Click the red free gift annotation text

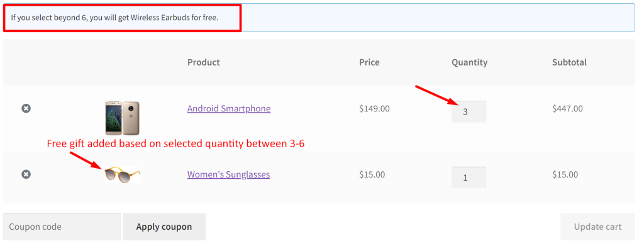point(176,144)
